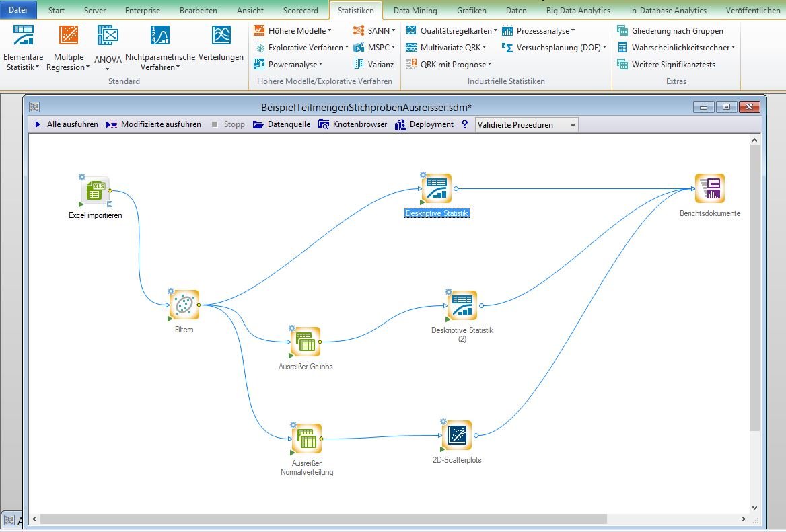Viewport: 786px width, 532px height.
Task: Switch to the Data Mining tab
Action: click(415, 11)
